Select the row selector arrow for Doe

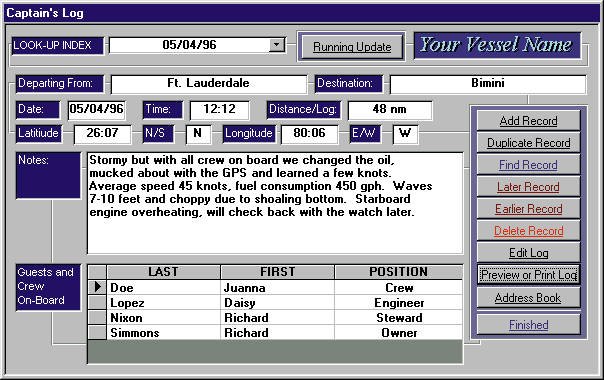click(x=97, y=287)
